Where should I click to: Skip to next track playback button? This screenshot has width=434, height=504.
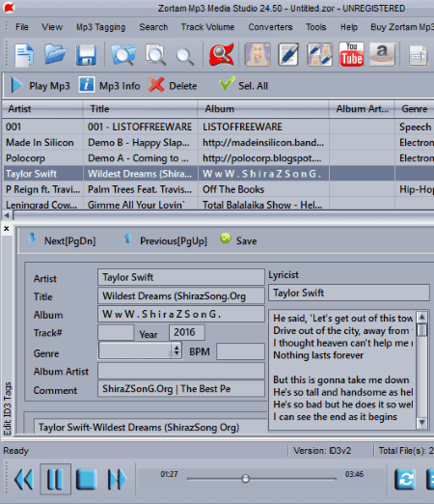click(117, 479)
